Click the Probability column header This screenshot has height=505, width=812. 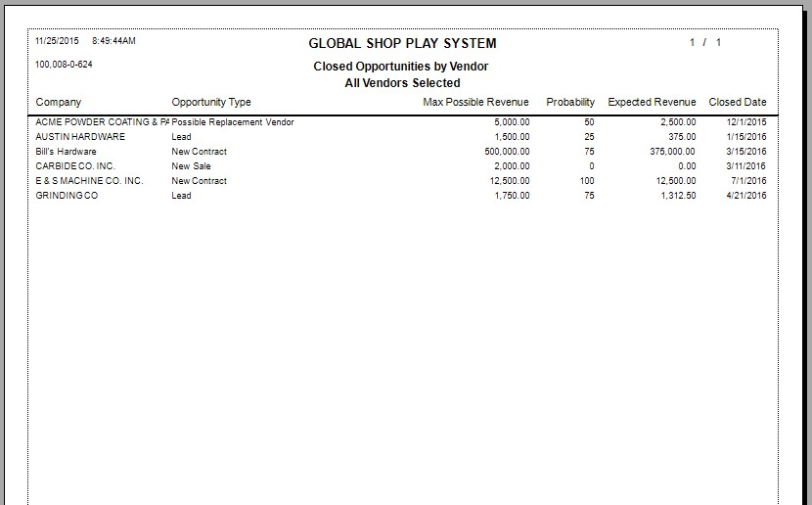click(x=570, y=102)
